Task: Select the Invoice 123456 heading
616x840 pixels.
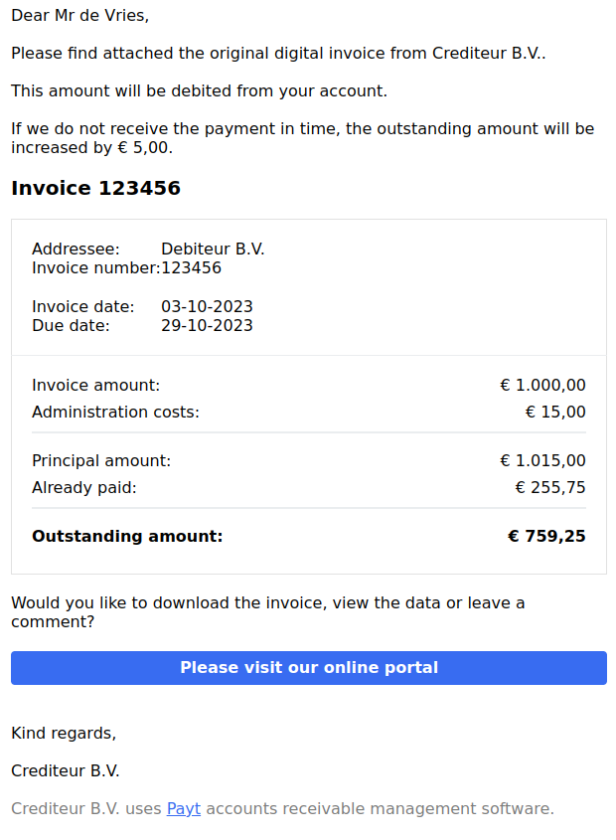Action: (96, 188)
